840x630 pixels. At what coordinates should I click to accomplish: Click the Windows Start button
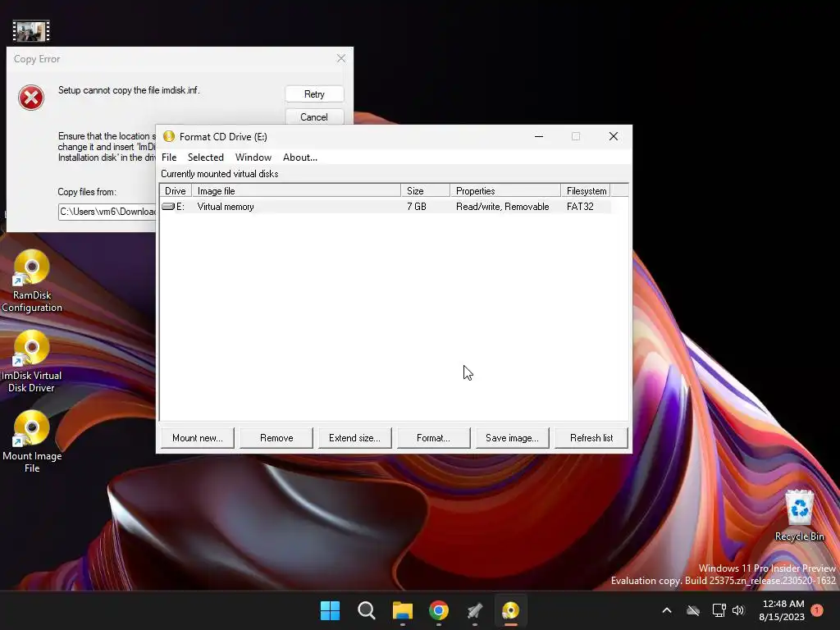(330, 610)
